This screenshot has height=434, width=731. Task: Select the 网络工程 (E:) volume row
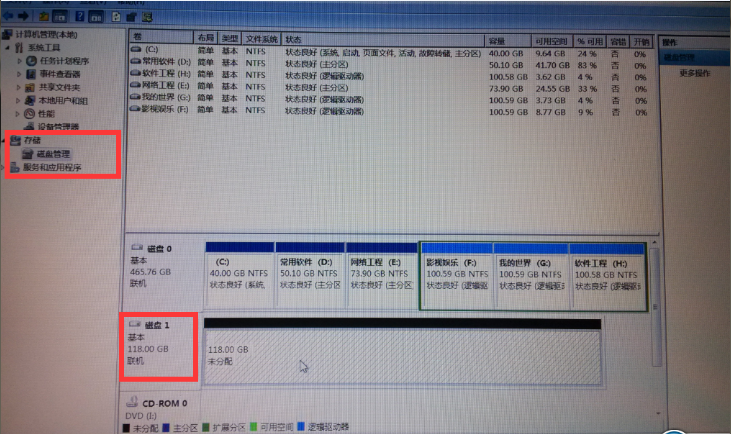tap(389, 87)
